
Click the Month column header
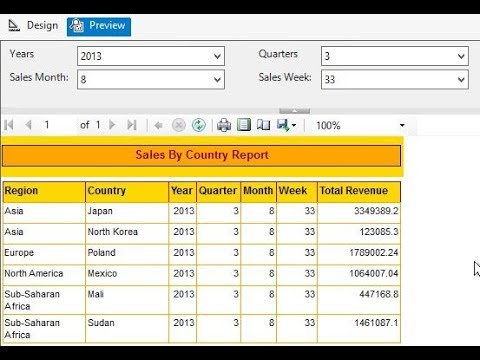pyautogui.click(x=258, y=192)
